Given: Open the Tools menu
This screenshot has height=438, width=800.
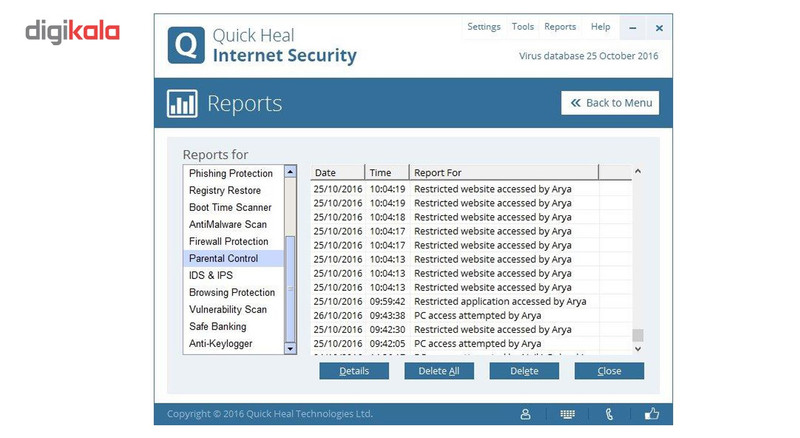Looking at the screenshot, I should coord(522,27).
